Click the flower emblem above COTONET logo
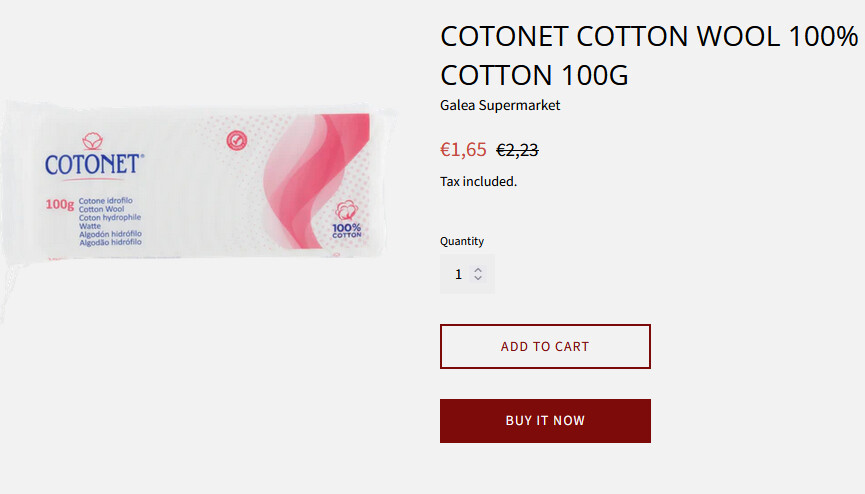This screenshot has height=494, width=865. pyautogui.click(x=93, y=141)
